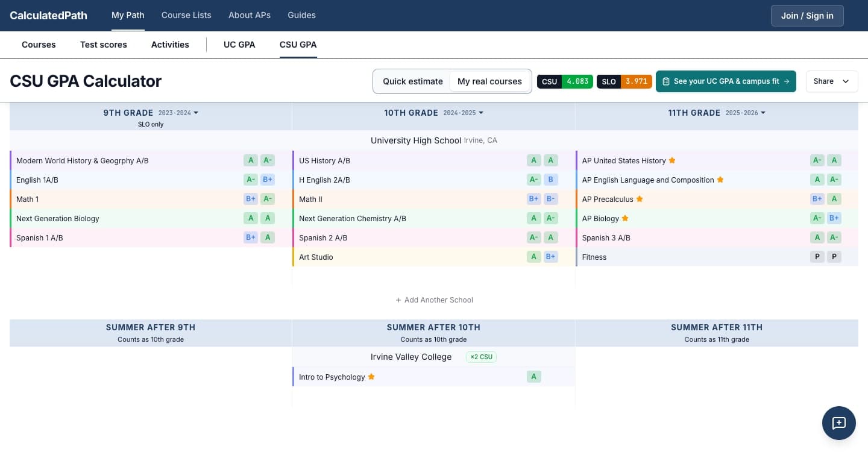Click the Irvine Valley College school name
This screenshot has height=452, width=868.
(411, 357)
